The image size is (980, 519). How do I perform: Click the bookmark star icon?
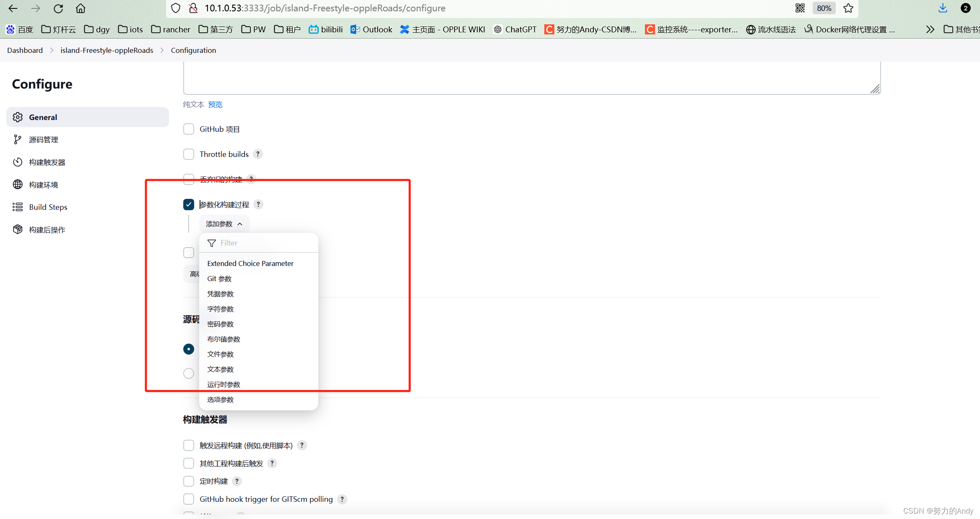848,8
